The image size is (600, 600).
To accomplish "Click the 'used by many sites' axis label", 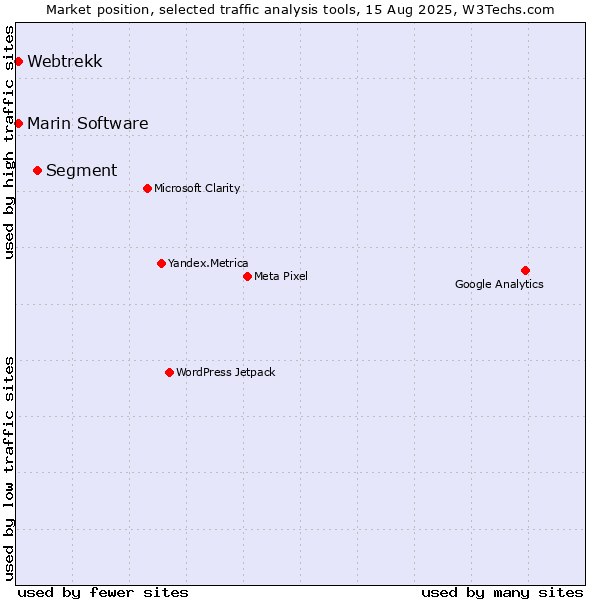I will 502,593.
